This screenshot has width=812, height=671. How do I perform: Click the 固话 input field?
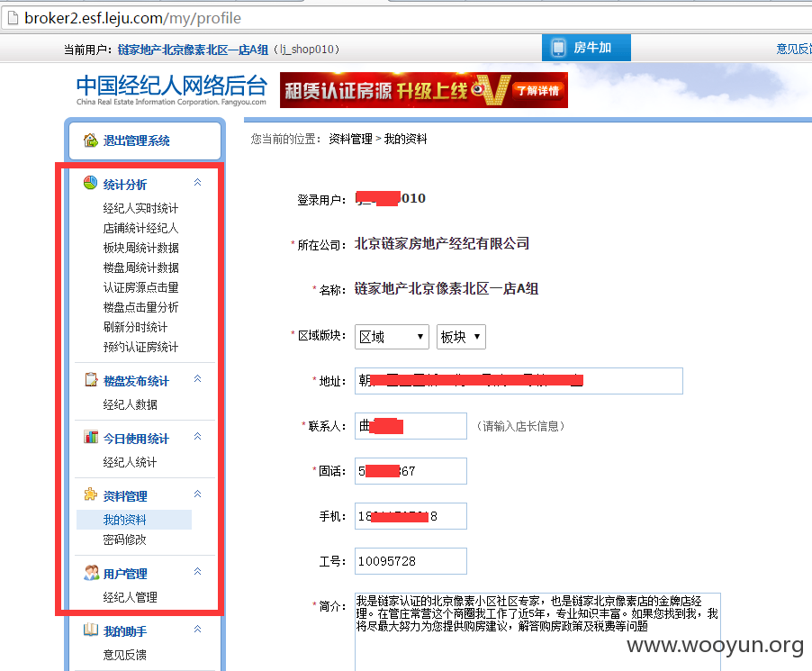(x=411, y=471)
